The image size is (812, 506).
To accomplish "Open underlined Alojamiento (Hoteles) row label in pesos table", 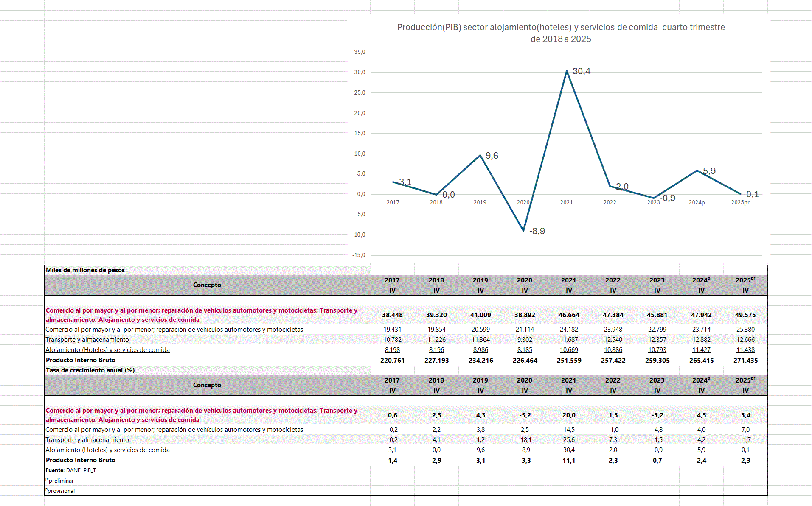I will [107, 350].
